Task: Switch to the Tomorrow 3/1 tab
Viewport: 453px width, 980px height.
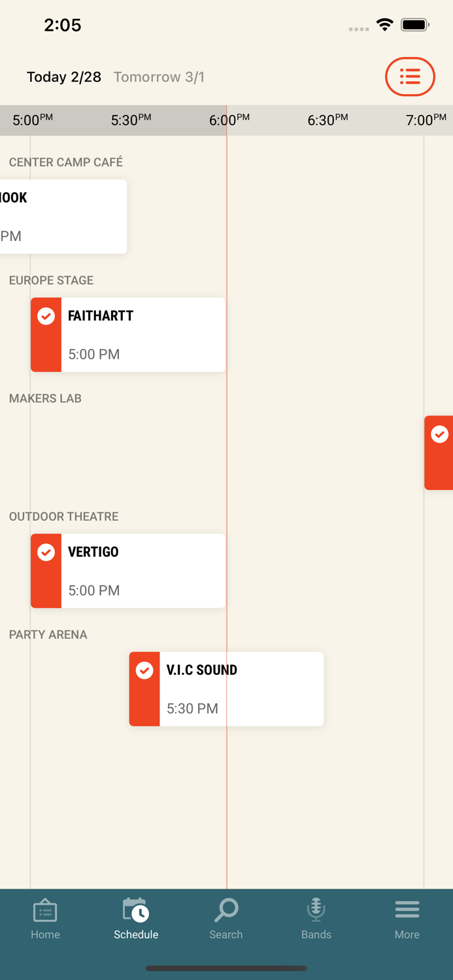Action: (x=159, y=77)
